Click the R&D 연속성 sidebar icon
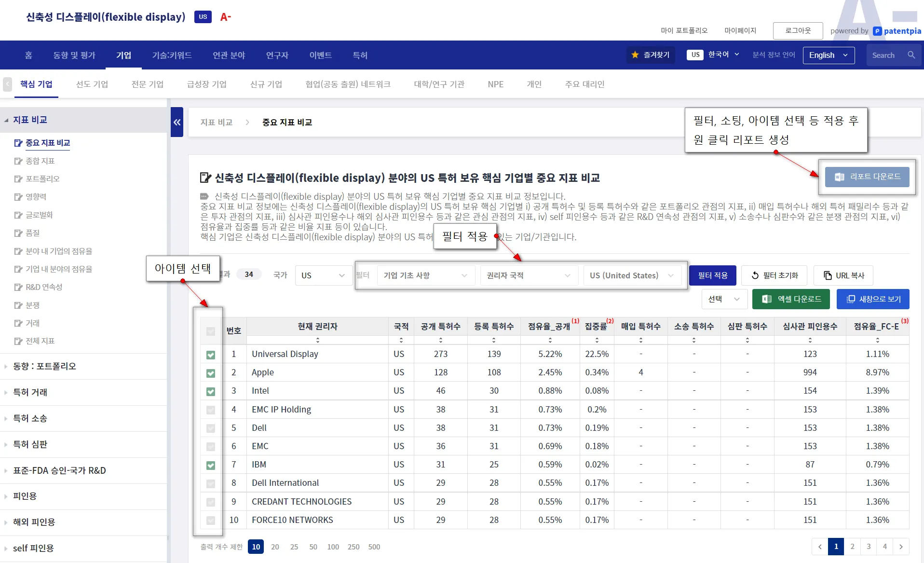 [18, 287]
